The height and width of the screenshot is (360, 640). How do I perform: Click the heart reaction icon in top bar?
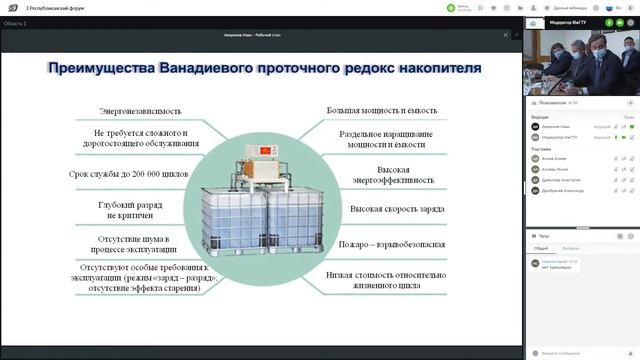point(493,8)
